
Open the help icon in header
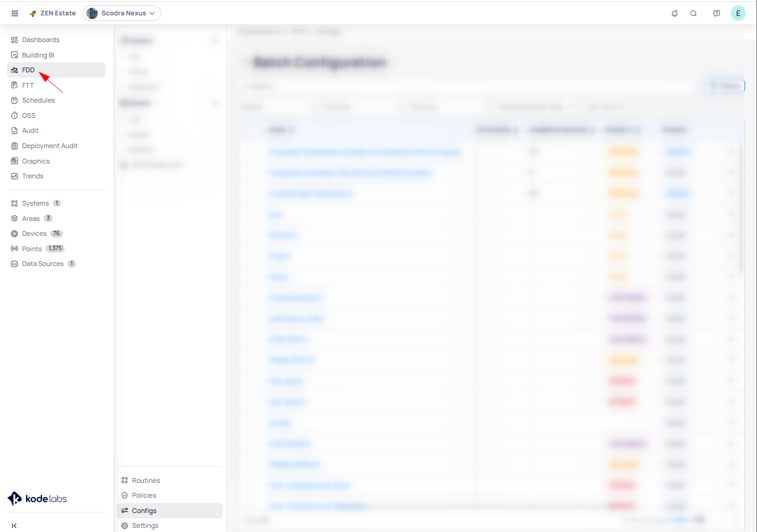(x=717, y=13)
